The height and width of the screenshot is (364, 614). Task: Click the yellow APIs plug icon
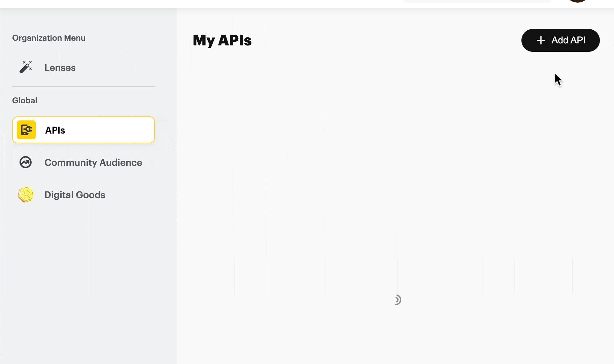26,130
